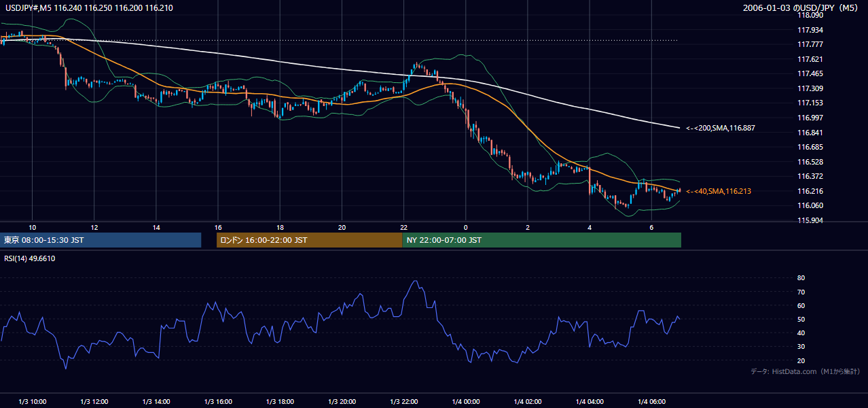Viewport: 868px width, 408px height.
Task: Click RSI axis level 70
Action: 801,292
